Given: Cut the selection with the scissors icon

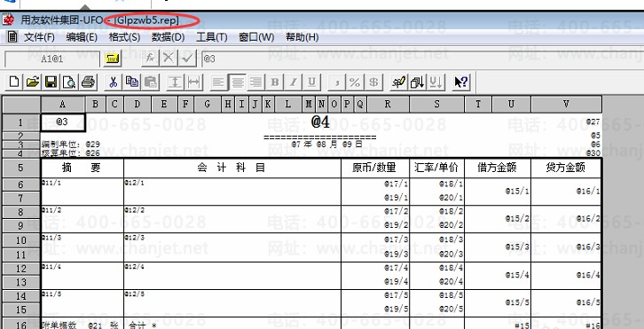Looking at the screenshot, I should click(x=113, y=82).
